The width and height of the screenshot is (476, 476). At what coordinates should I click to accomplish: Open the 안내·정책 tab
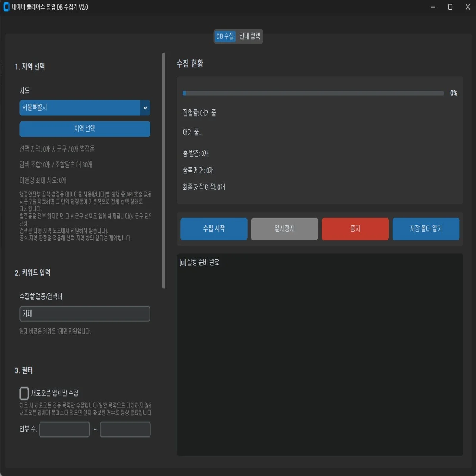pos(250,36)
